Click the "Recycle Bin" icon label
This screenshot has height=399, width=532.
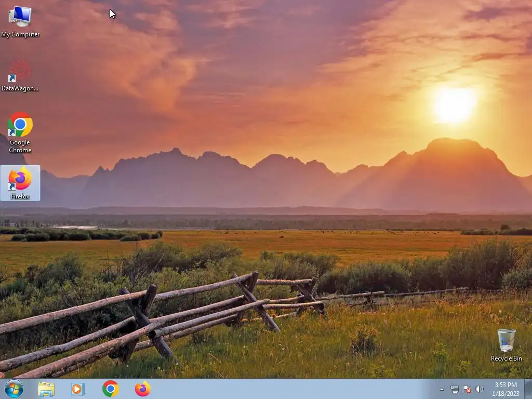coord(506,358)
